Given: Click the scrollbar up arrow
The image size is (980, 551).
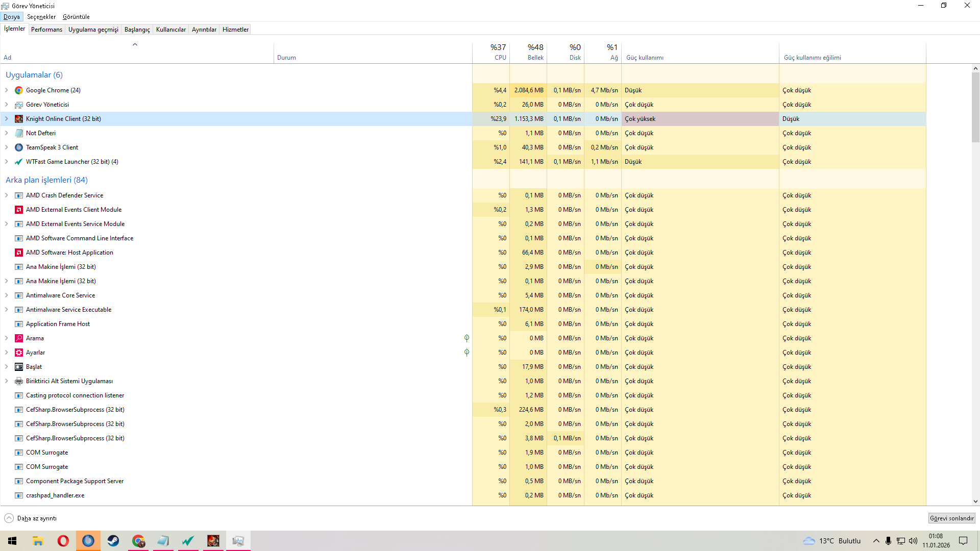Looking at the screenshot, I should click(x=975, y=68).
